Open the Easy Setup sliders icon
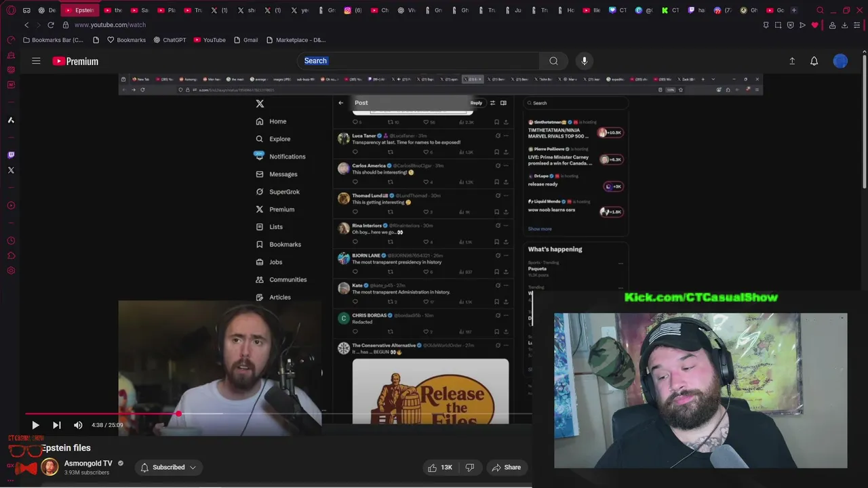 pyautogui.click(x=857, y=25)
